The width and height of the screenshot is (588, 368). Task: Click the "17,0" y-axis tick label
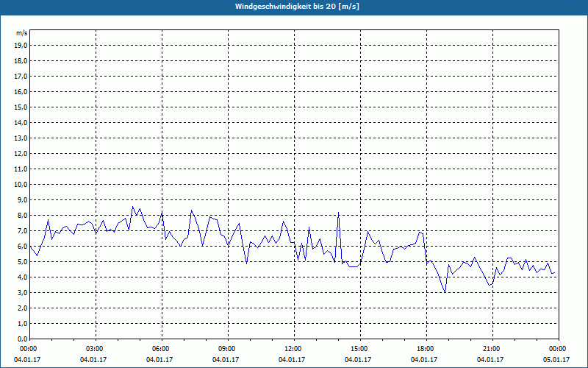point(21,77)
